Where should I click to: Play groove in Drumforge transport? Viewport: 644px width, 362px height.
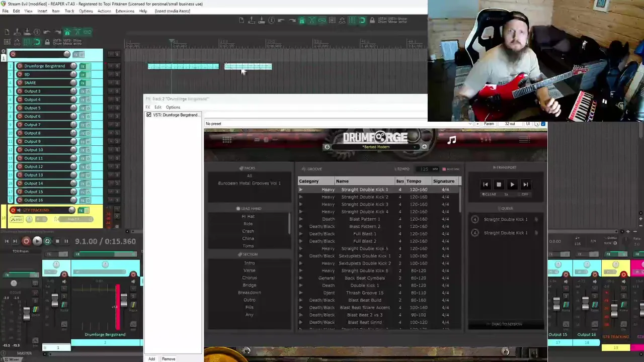pos(512,185)
